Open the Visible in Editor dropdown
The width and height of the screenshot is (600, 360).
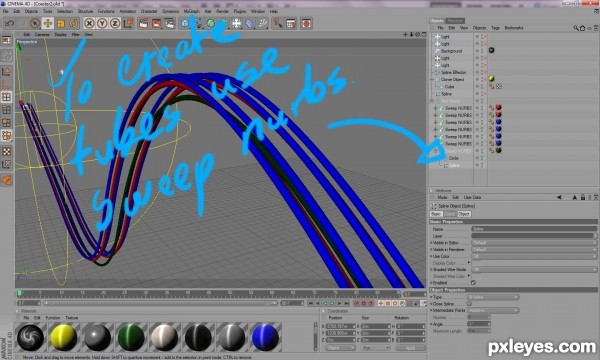[x=534, y=243]
